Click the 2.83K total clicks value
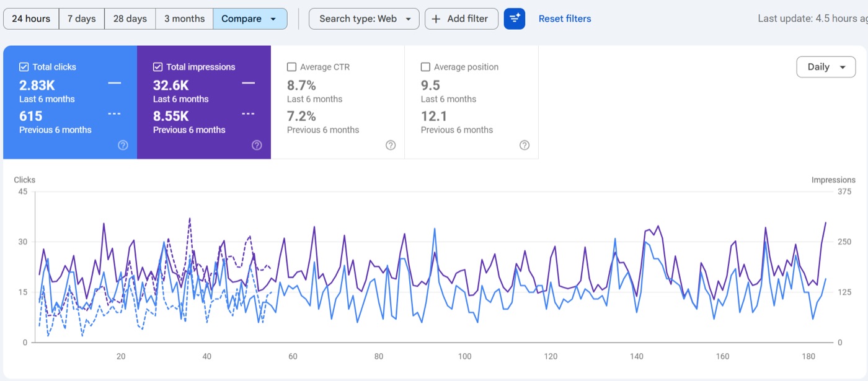The width and height of the screenshot is (868, 381). (37, 85)
